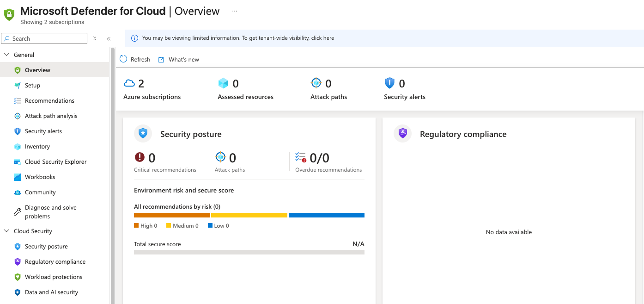Click the Azure subscriptions cloud icon
Image resolution: width=644 pixels, height=304 pixels.
click(x=129, y=83)
